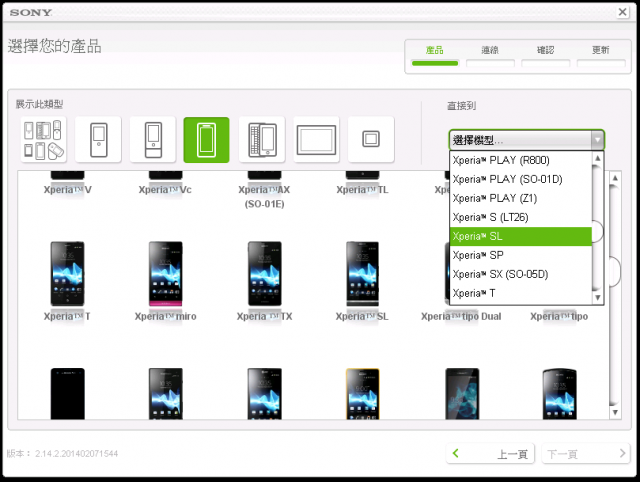Go back with 上一頁 button
Viewport: 640px width, 482px height.
pos(490,453)
